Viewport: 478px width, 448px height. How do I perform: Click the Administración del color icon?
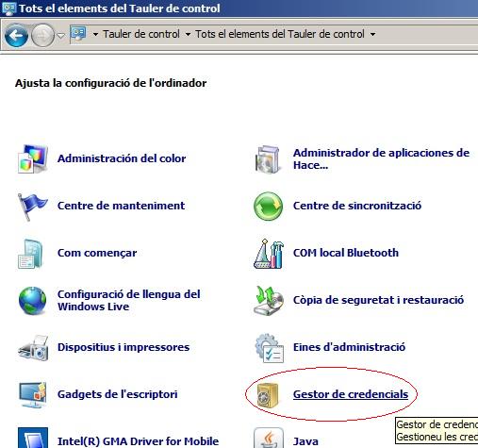[33, 158]
